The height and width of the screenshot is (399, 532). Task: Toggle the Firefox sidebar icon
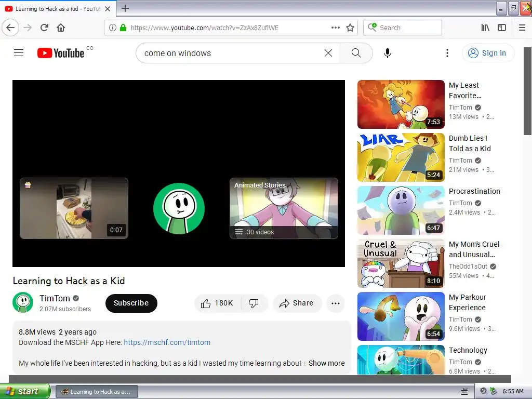coord(502,28)
